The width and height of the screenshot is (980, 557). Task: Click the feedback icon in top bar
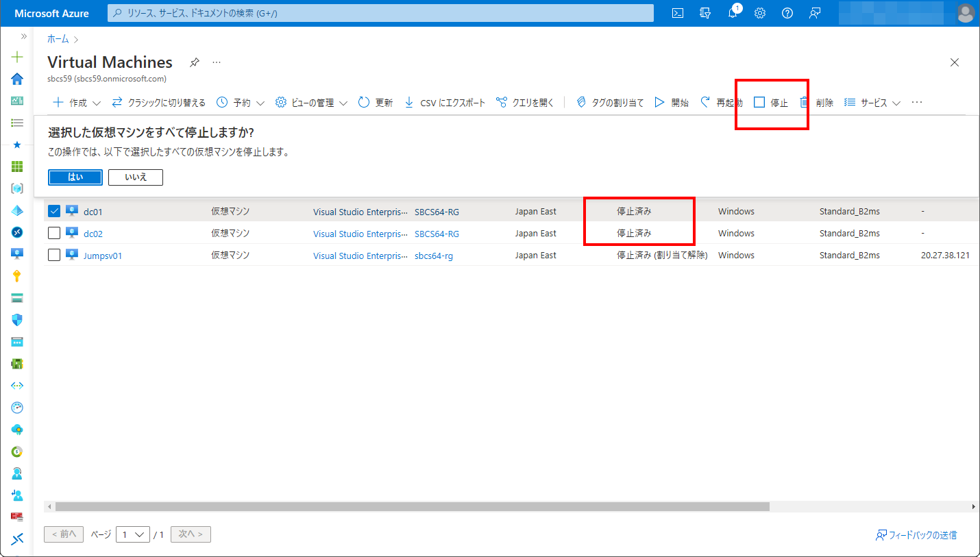815,13
